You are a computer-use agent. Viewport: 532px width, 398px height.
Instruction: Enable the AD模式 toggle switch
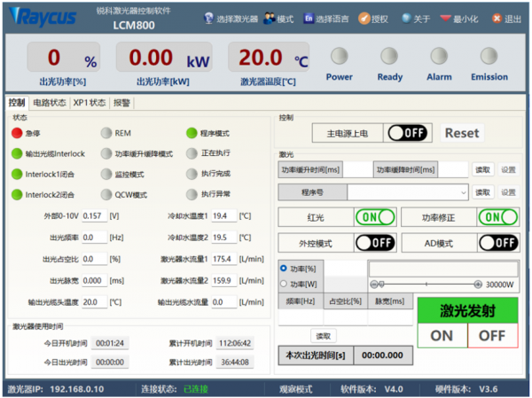[x=498, y=242]
